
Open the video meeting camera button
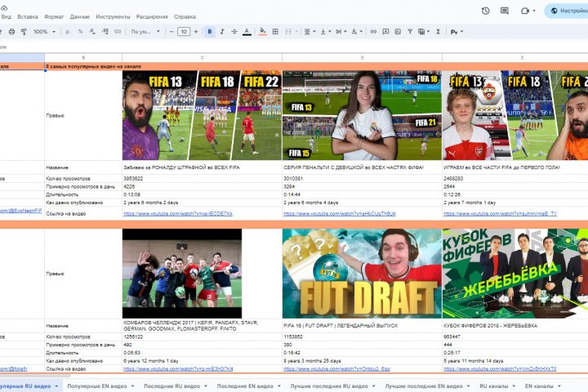coord(528,11)
